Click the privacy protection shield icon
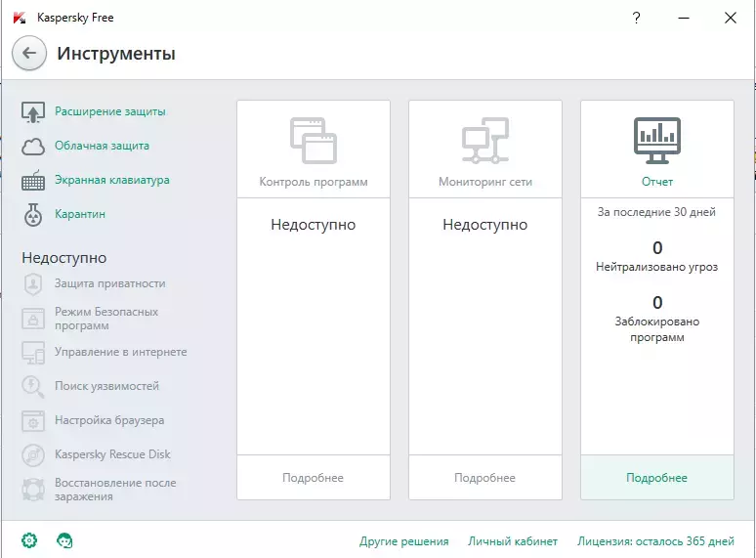This screenshot has height=558, width=756. (x=33, y=284)
